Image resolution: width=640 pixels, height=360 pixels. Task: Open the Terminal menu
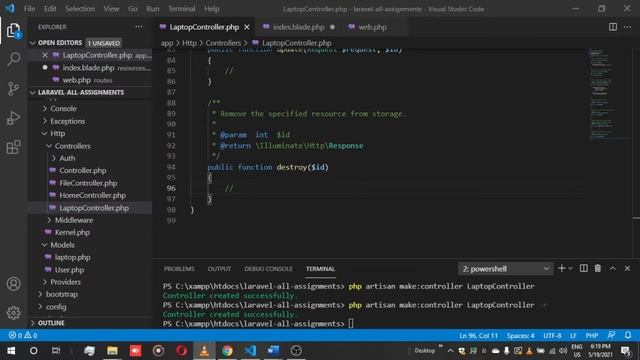[x=182, y=9]
